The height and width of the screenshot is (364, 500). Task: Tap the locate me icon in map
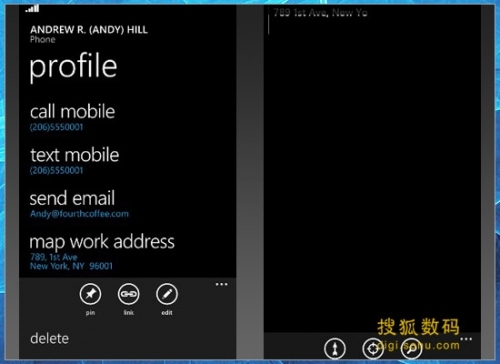pyautogui.click(x=373, y=348)
